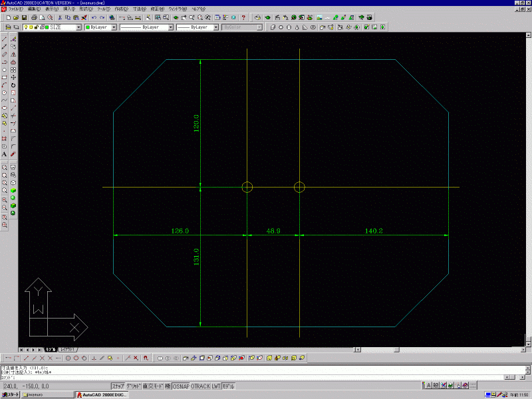532x399 pixels.
Task: Select the multiline Text tool (A)
Action: click(5, 154)
